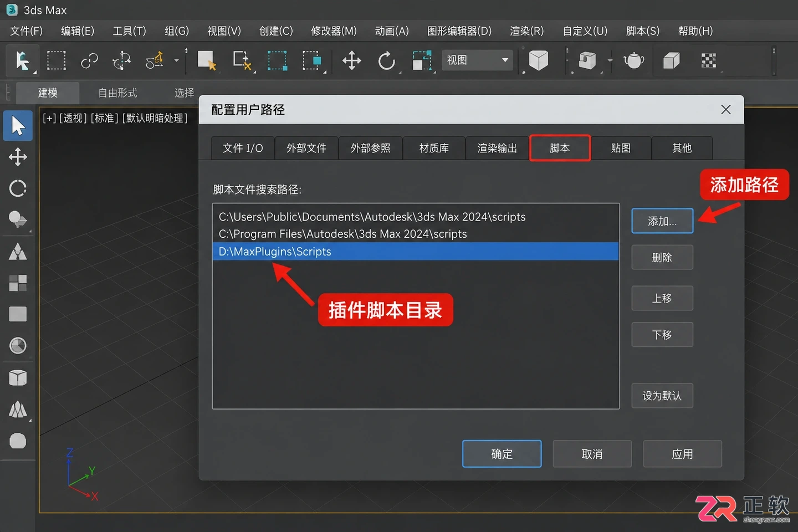
Task: Click the 删除 button
Action: [662, 257]
